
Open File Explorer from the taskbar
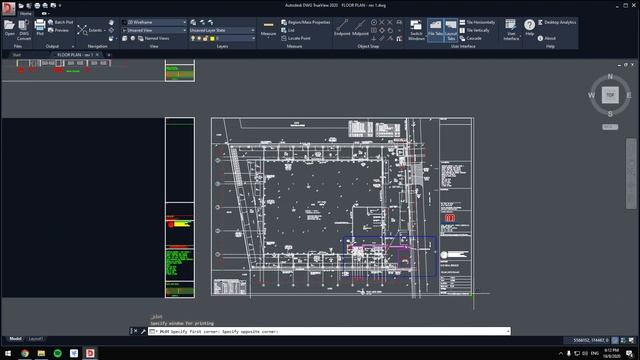[41, 353]
